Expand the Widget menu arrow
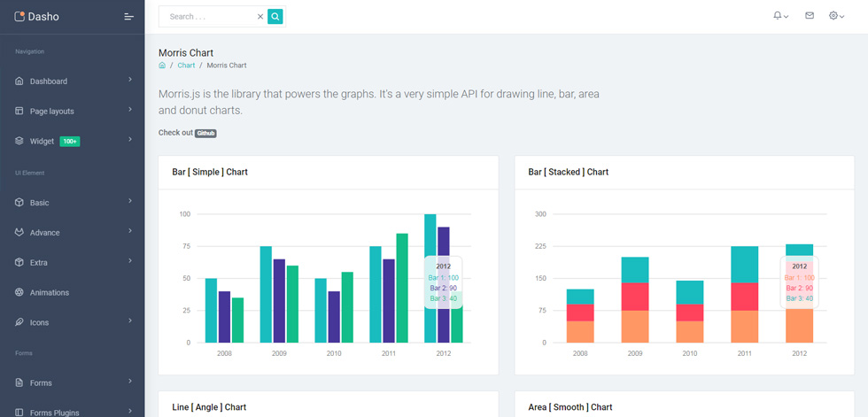Image resolution: width=868 pixels, height=417 pixels. [x=130, y=139]
